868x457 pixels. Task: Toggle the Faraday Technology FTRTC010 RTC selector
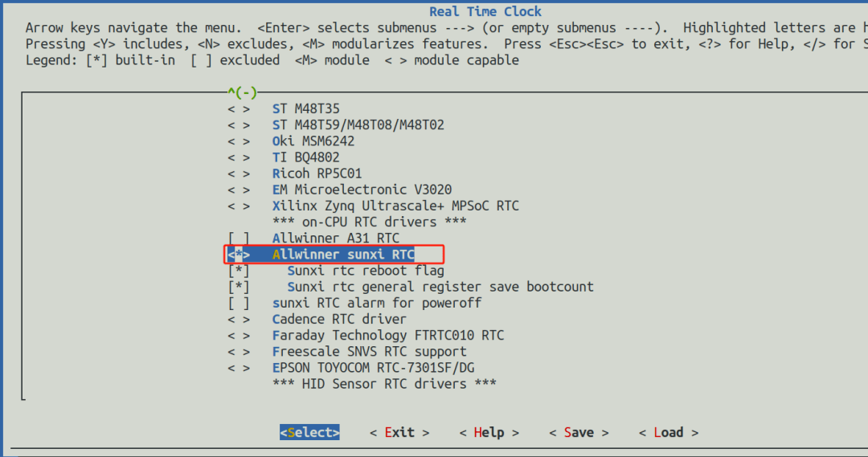239,335
